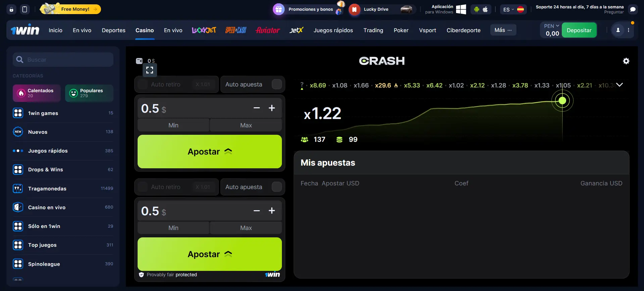
Task: Focus the Buscar search field
Action: point(63,59)
